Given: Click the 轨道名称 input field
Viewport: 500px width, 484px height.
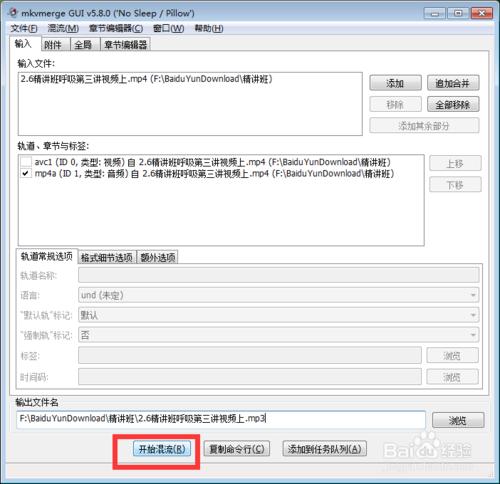Looking at the screenshot, I should coord(279,275).
